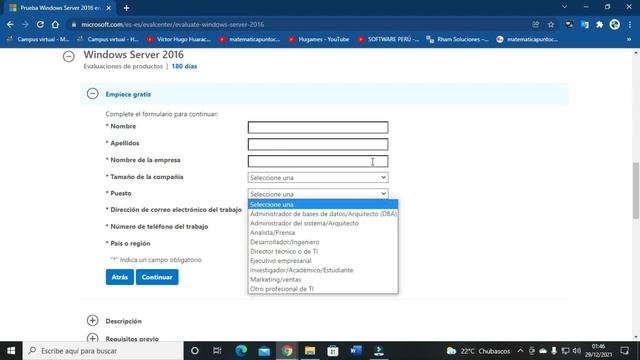The image size is (640, 360).
Task: Choose Director técnico o de TI option
Action: pos(323,251)
